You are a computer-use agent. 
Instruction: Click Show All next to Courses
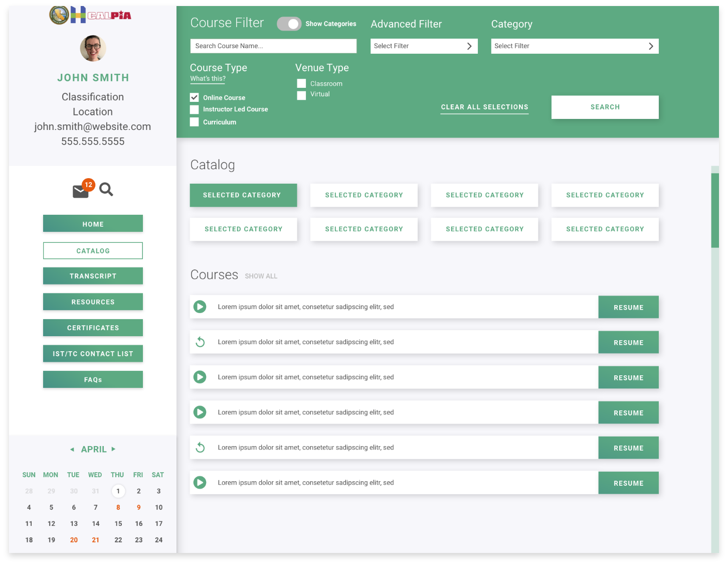261,276
